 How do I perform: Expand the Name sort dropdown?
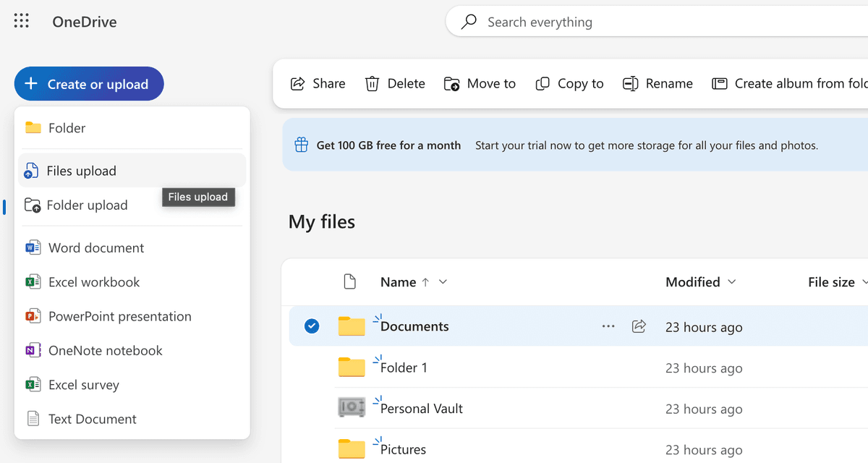[442, 281]
